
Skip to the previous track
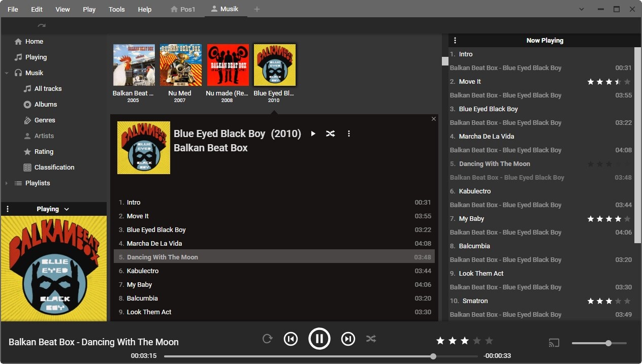coord(291,338)
